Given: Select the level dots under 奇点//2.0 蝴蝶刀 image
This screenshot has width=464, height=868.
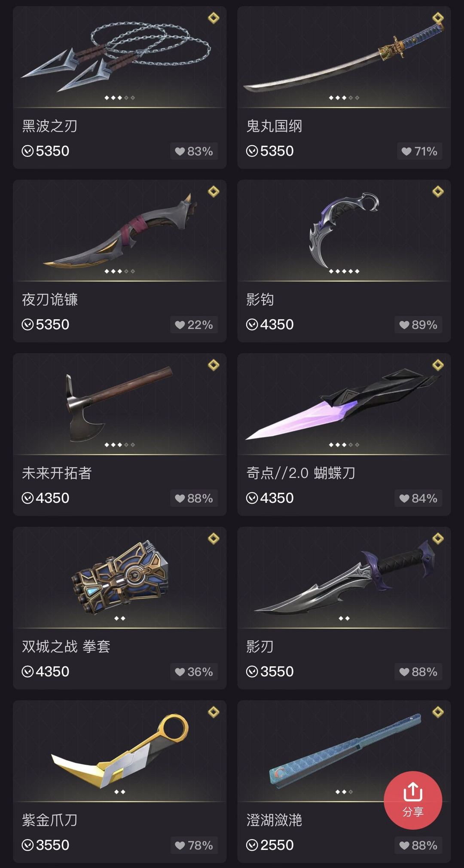Looking at the screenshot, I should pos(344,445).
